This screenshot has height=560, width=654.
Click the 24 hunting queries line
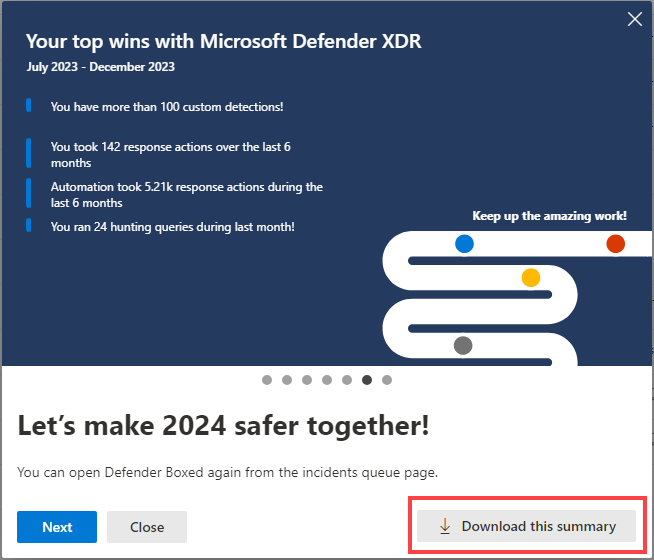(173, 227)
